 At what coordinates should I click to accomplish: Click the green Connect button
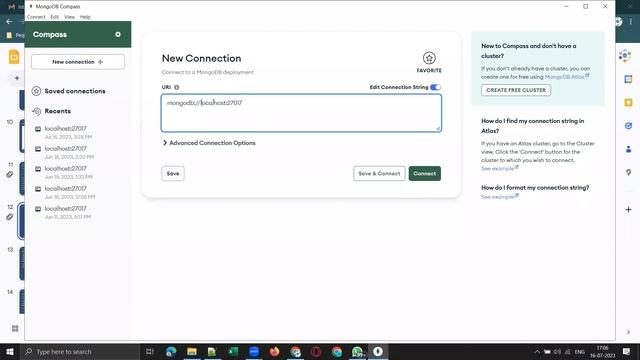tap(424, 173)
